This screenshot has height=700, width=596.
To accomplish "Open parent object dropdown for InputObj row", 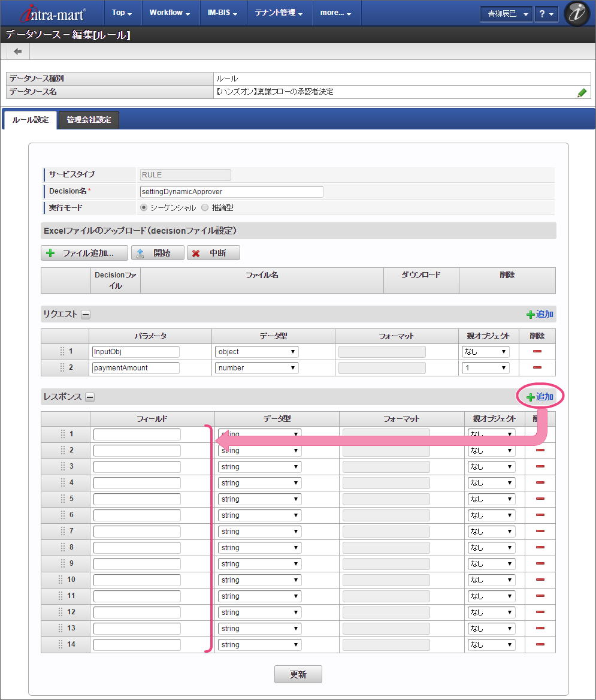I will pos(485,352).
